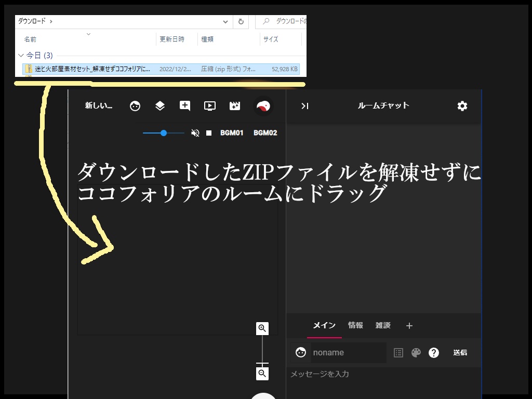
Task: Click the noname character name field
Action: (349, 353)
